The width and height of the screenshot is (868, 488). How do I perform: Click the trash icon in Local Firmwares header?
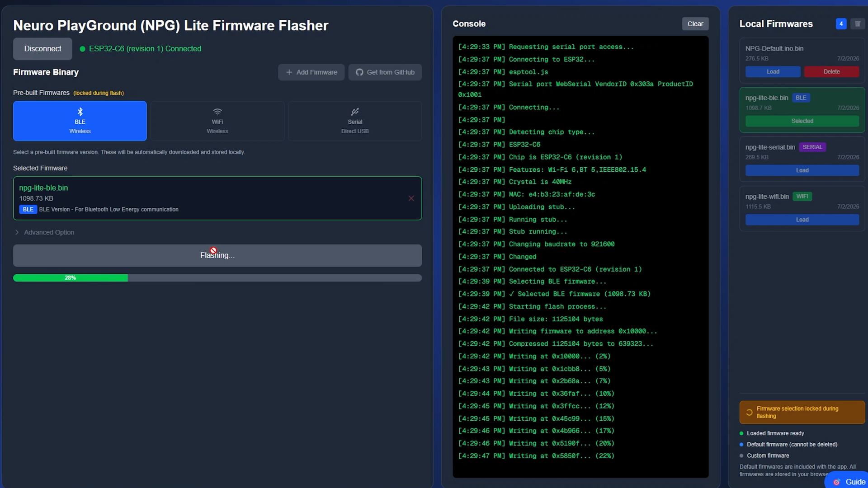[857, 24]
